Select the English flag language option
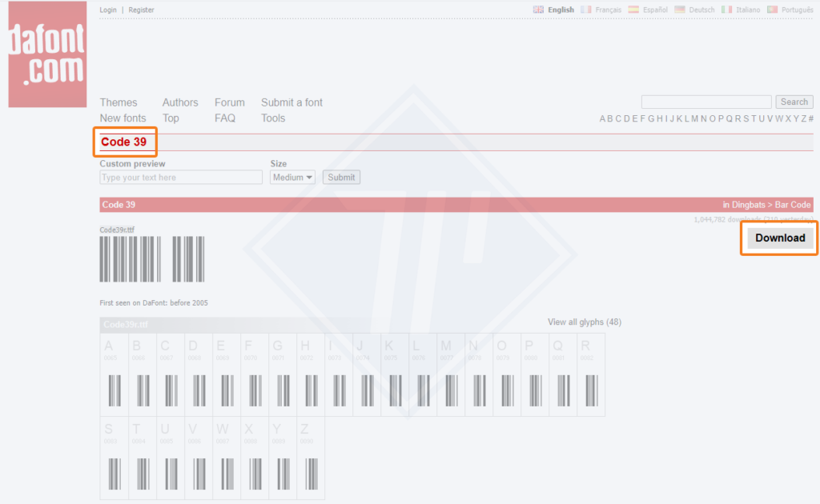The width and height of the screenshot is (820, 504). (x=539, y=10)
